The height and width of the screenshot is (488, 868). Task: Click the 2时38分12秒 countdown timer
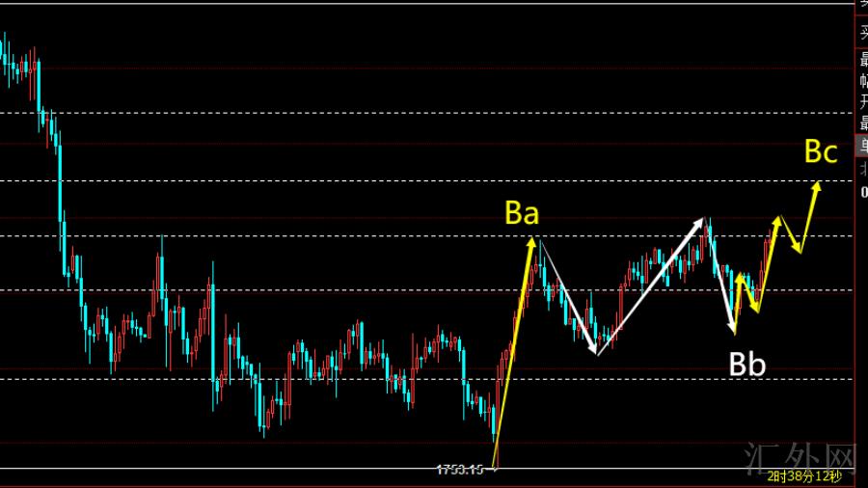pos(803,475)
